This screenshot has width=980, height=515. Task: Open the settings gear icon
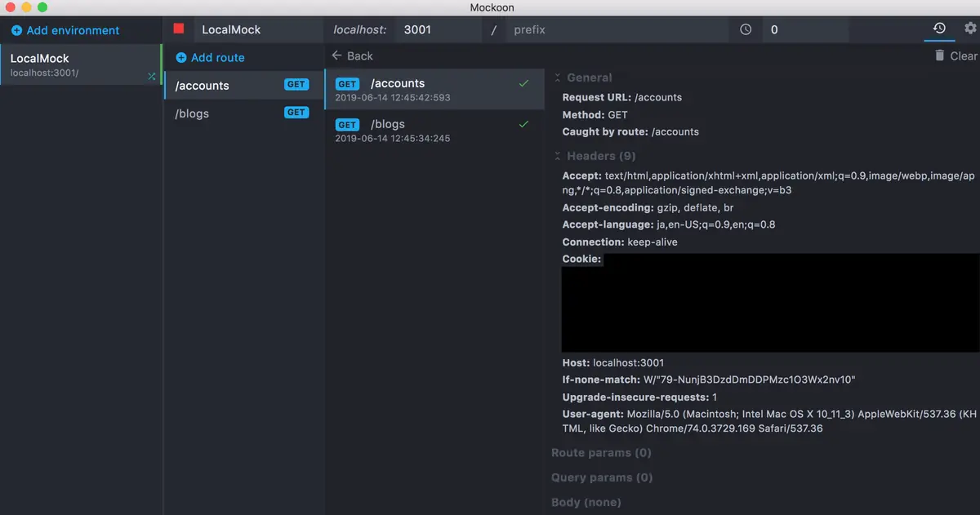[x=970, y=29]
